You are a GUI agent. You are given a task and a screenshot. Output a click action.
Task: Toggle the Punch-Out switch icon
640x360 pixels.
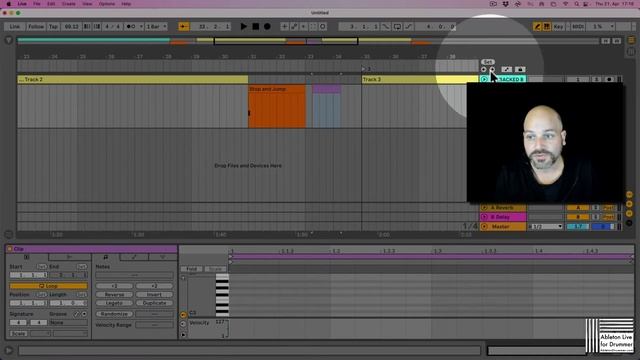[408, 27]
